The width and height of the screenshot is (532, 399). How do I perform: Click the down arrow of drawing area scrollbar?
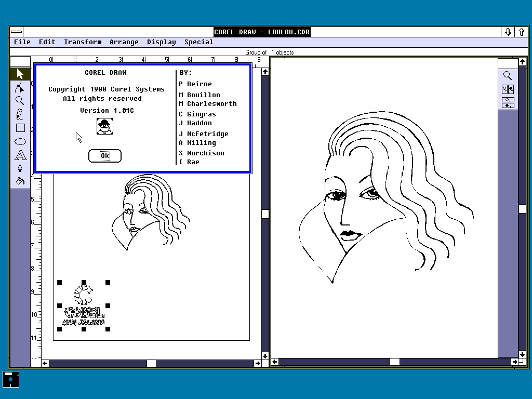pyautogui.click(x=265, y=355)
